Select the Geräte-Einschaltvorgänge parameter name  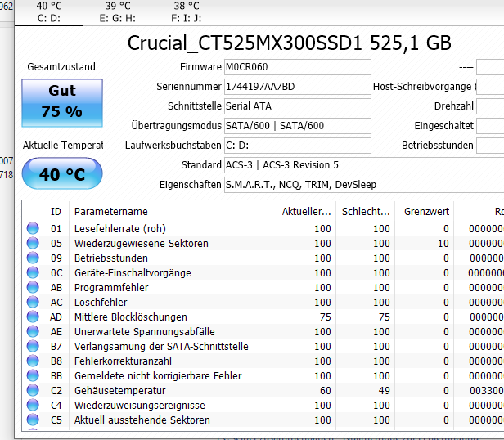[x=133, y=273]
